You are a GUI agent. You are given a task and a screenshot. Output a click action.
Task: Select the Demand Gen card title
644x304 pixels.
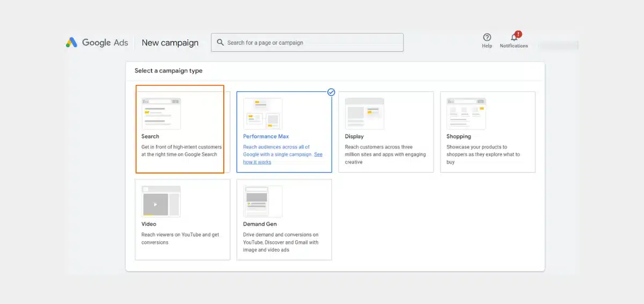tap(260, 224)
